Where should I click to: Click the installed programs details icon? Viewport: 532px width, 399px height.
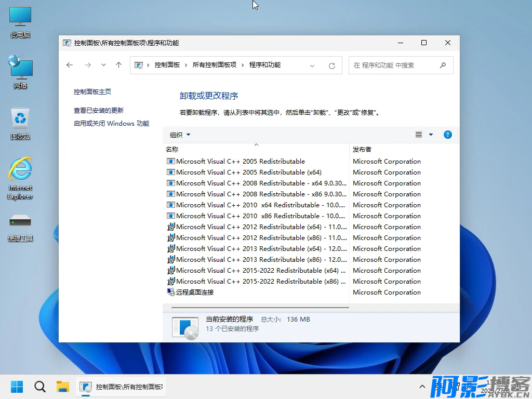pyautogui.click(x=185, y=327)
